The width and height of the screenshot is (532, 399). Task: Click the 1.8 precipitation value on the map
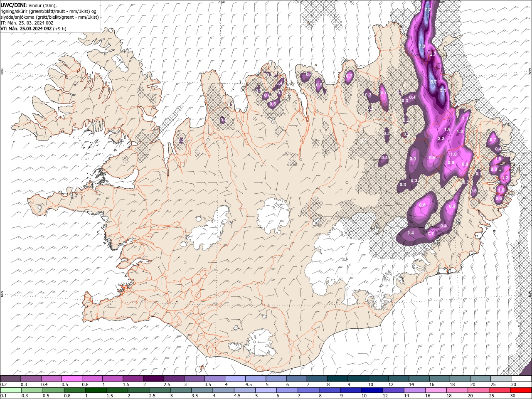[460, 131]
